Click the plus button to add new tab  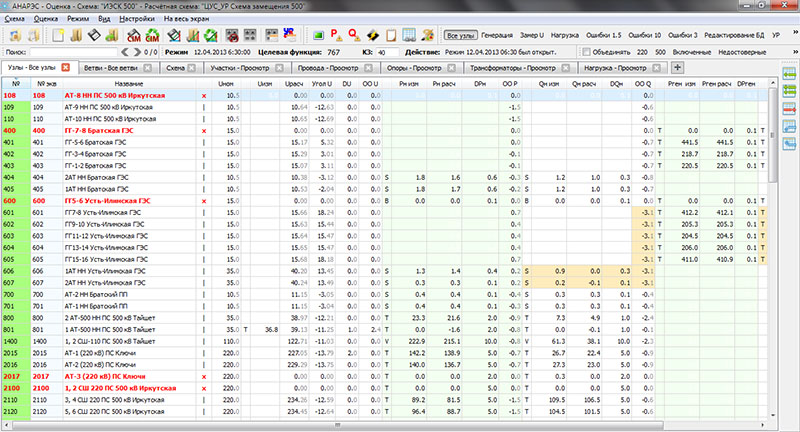coord(677,67)
